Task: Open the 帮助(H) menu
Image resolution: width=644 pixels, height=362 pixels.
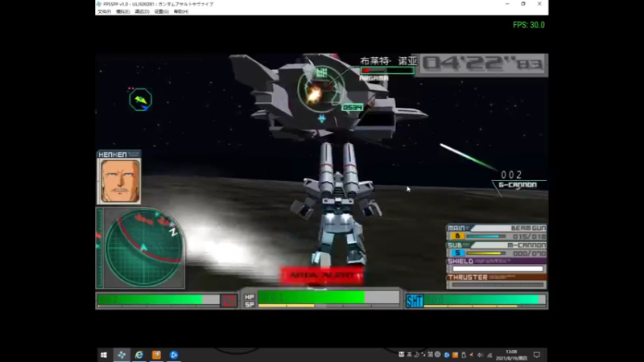Action: point(180,11)
